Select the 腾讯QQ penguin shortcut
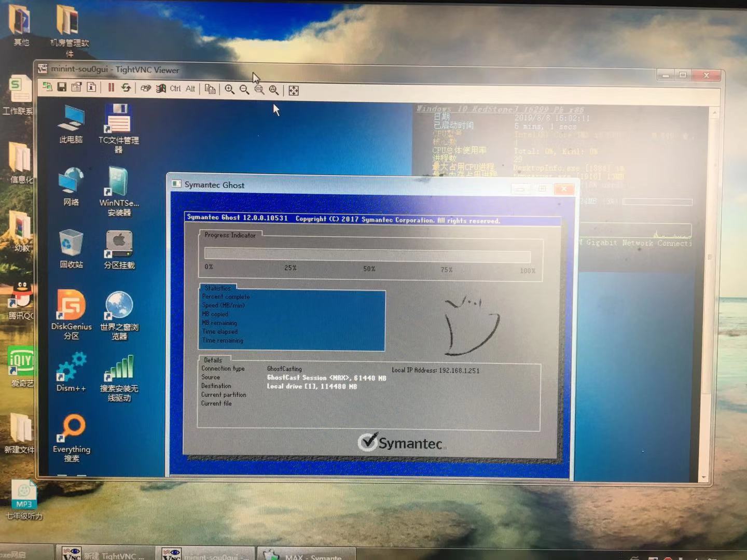 (x=20, y=301)
